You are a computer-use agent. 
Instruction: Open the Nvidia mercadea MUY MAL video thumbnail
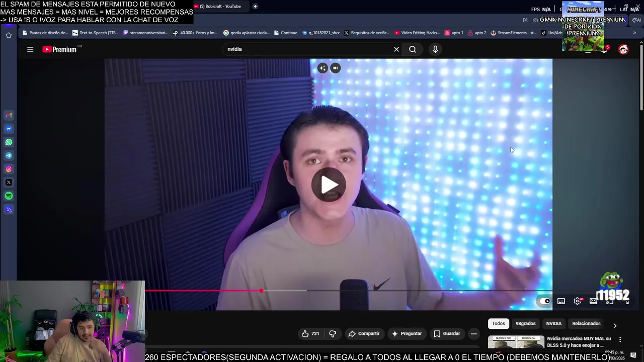click(x=516, y=342)
